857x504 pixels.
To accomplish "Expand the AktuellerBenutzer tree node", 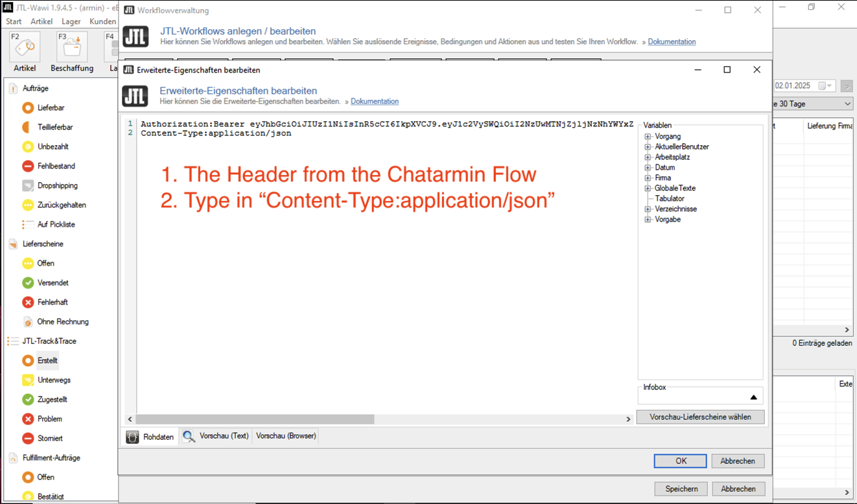I will click(x=648, y=147).
